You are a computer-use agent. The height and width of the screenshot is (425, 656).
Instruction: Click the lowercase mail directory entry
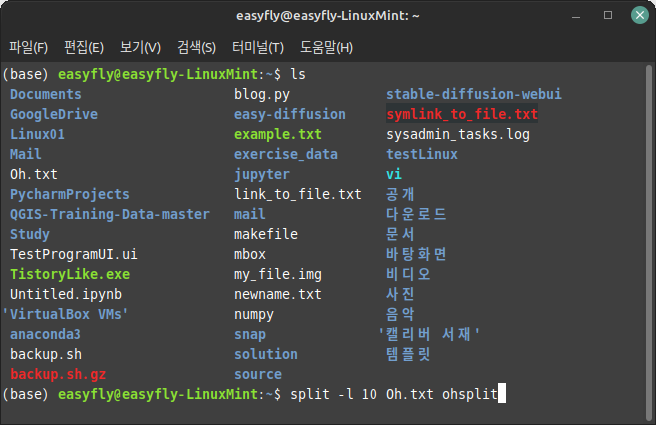click(249, 214)
